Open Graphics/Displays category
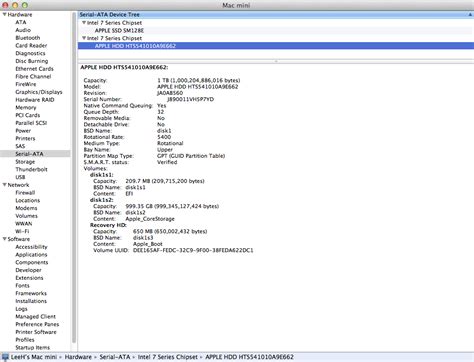Image resolution: width=474 pixels, height=362 pixels. [x=39, y=92]
